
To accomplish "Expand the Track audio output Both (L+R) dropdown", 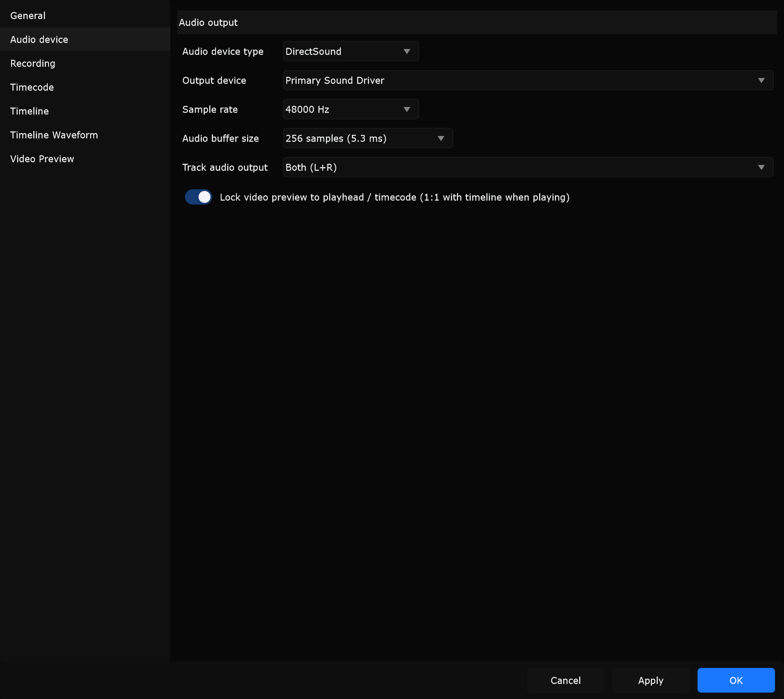I will [x=528, y=167].
